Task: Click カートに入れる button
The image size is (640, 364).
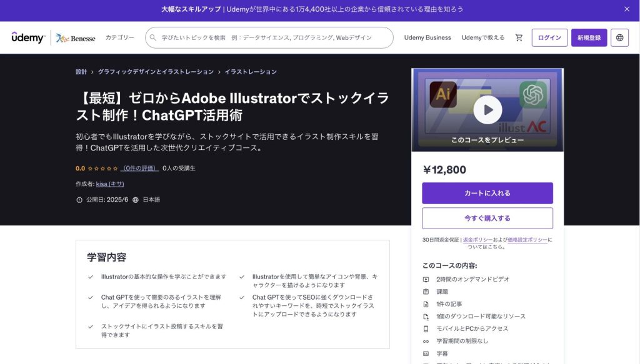Action: pos(487,193)
